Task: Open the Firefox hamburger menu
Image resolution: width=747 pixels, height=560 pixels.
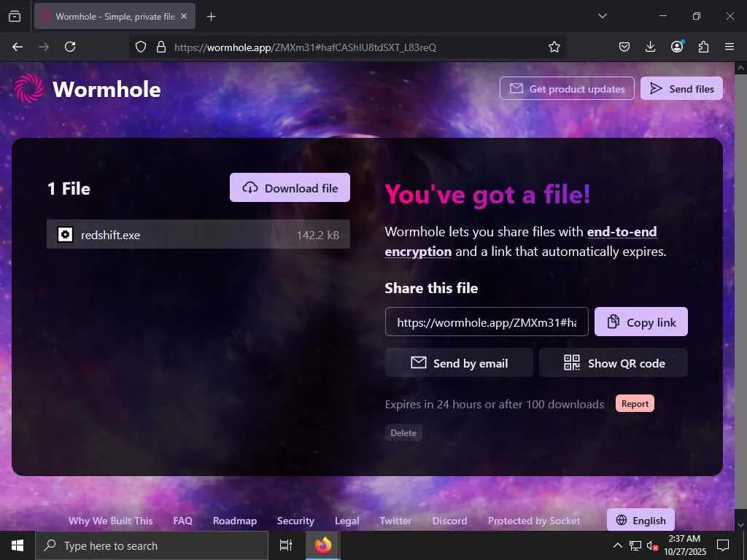Action: (729, 47)
